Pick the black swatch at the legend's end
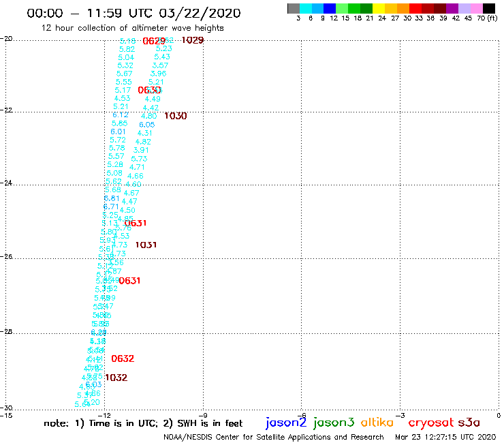This screenshot has width=504, height=443. pos(489,8)
